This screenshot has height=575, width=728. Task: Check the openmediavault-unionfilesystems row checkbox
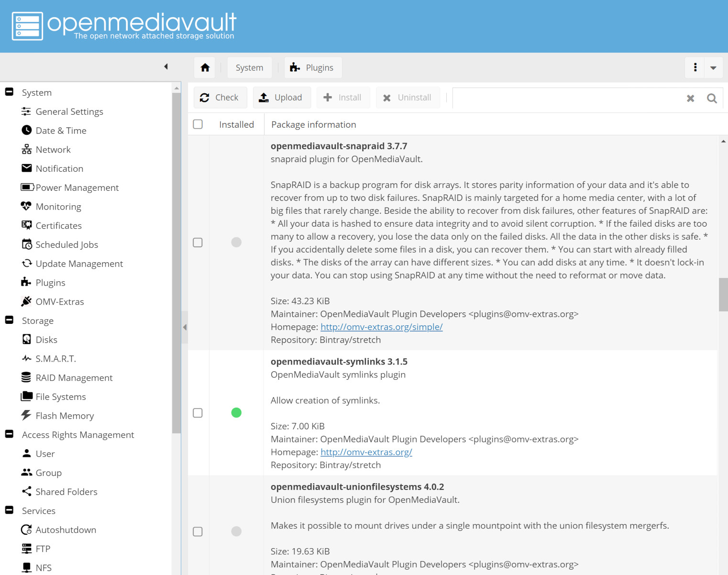coord(198,531)
